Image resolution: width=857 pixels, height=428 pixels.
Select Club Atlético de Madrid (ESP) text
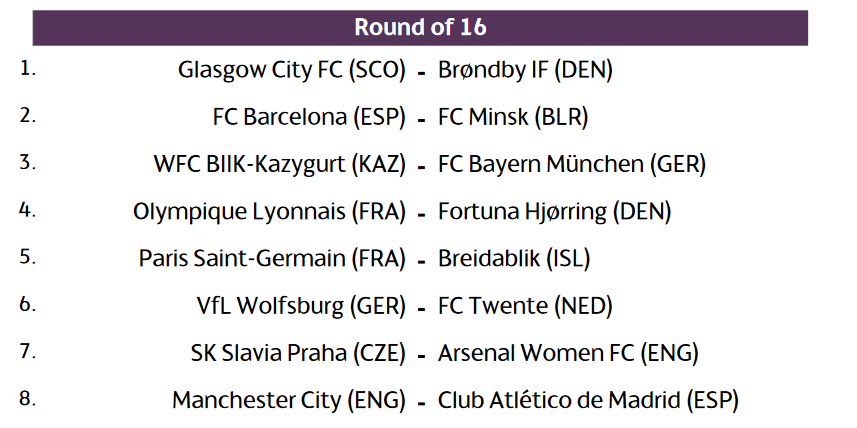[588, 401]
